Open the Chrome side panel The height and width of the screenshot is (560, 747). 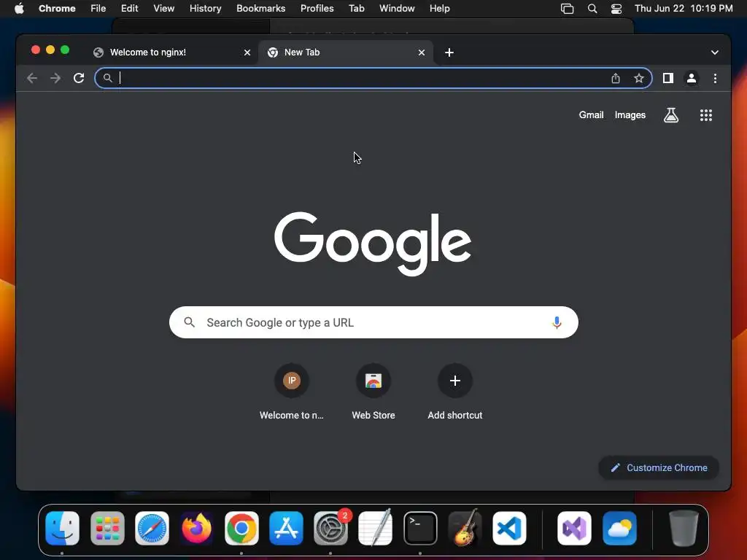click(x=668, y=78)
